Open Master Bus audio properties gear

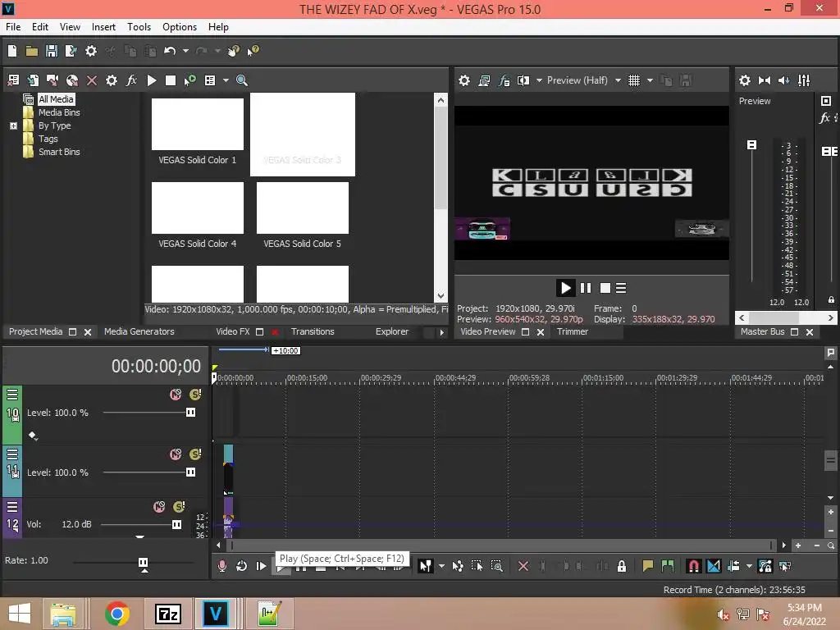pyautogui.click(x=745, y=80)
